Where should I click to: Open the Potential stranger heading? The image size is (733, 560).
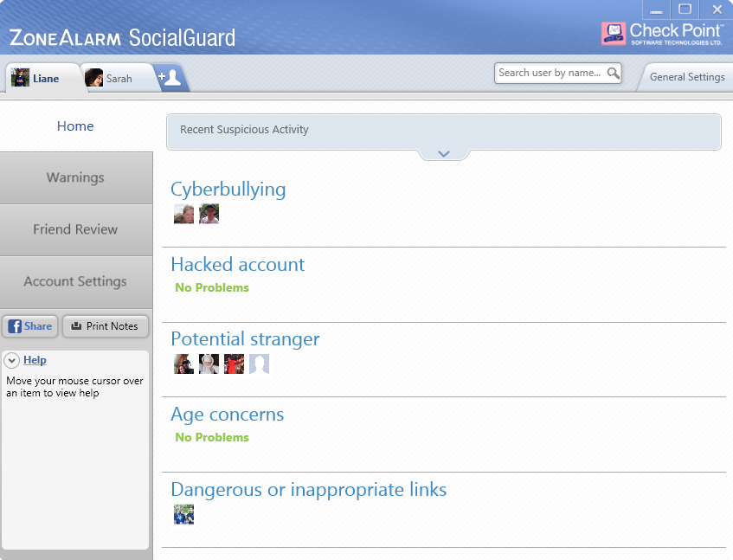tap(245, 339)
